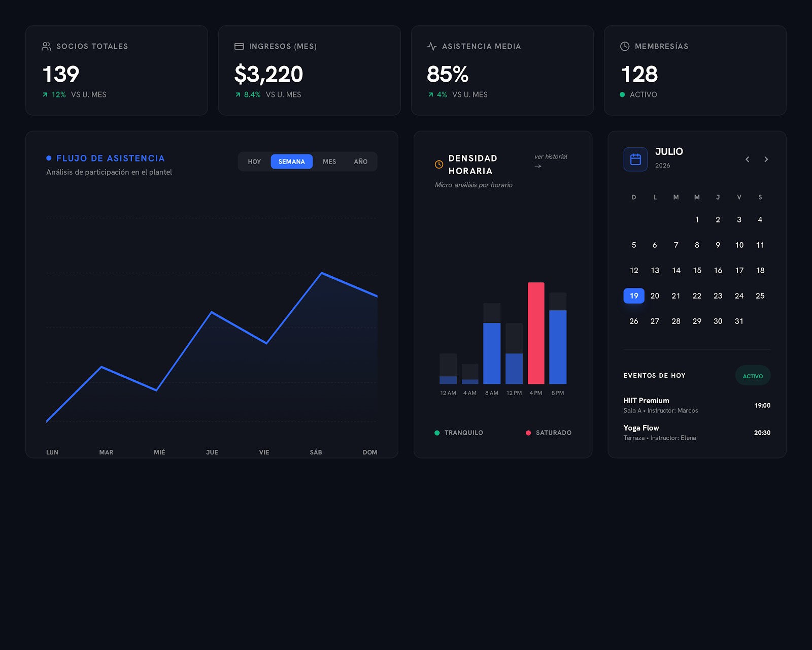
Task: Click the 8 PM bar in density chart
Action: [558, 338]
